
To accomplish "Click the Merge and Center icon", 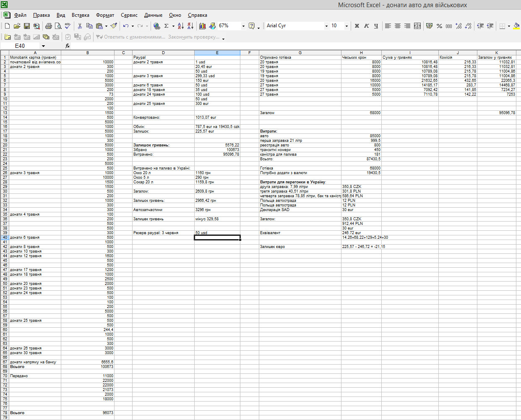I will (417, 26).
